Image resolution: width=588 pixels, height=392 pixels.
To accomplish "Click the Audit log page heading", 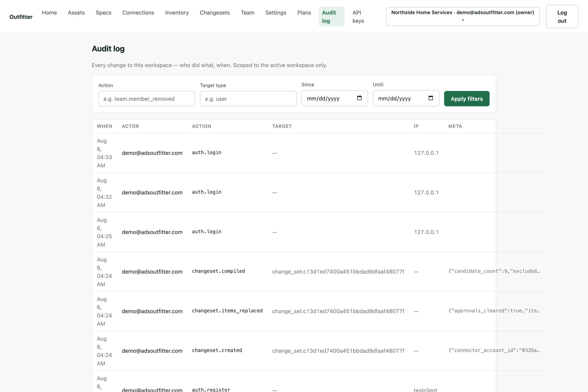I will (108, 49).
